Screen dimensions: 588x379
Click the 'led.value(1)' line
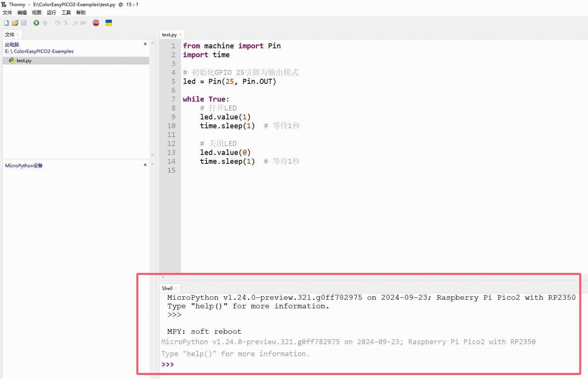point(225,117)
